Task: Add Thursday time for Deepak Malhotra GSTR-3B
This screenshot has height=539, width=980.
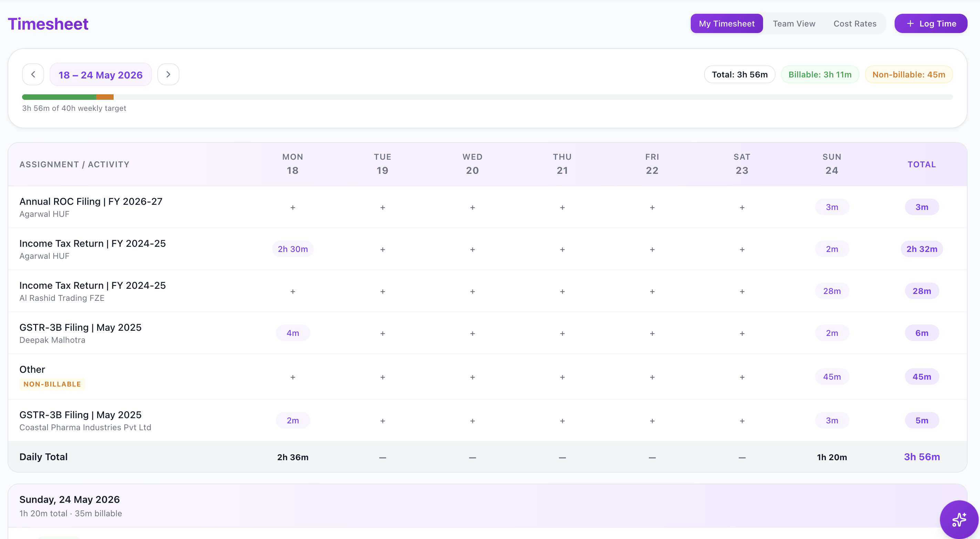Action: 562,333
